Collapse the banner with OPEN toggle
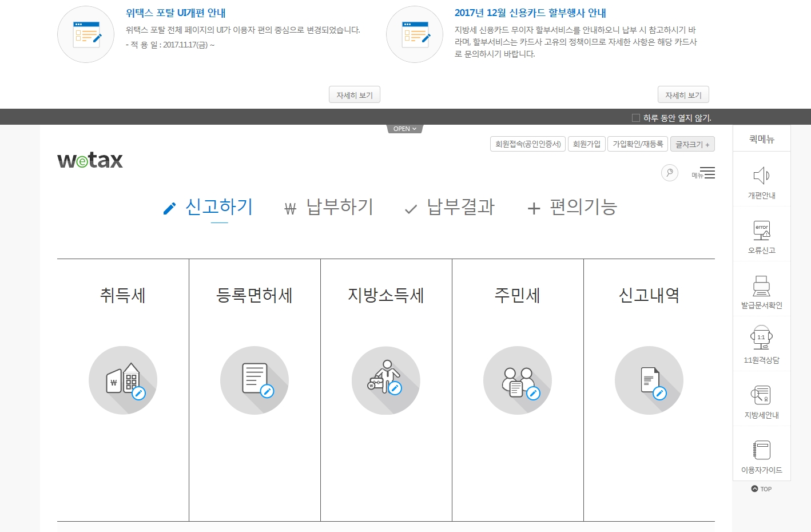 tap(405, 129)
